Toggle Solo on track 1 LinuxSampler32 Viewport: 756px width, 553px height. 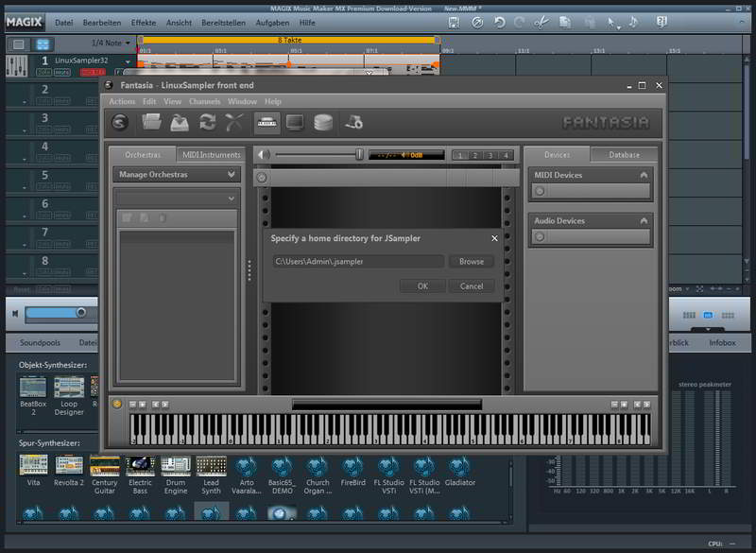pos(43,73)
